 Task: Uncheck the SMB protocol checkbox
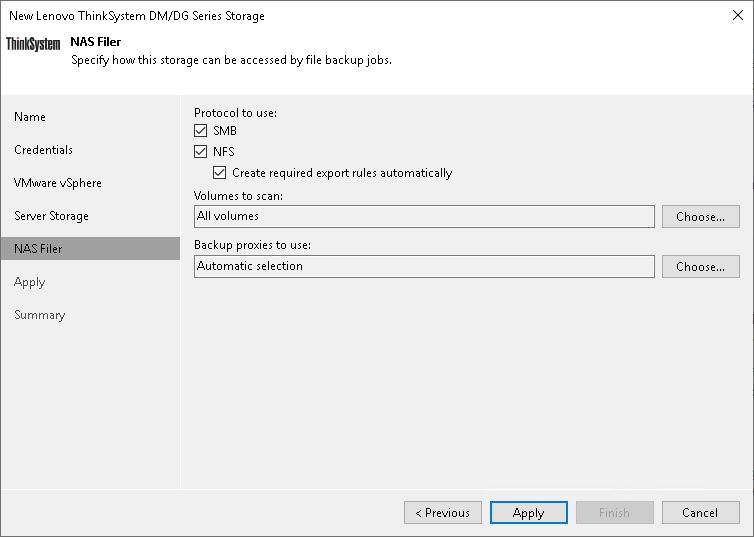(201, 131)
